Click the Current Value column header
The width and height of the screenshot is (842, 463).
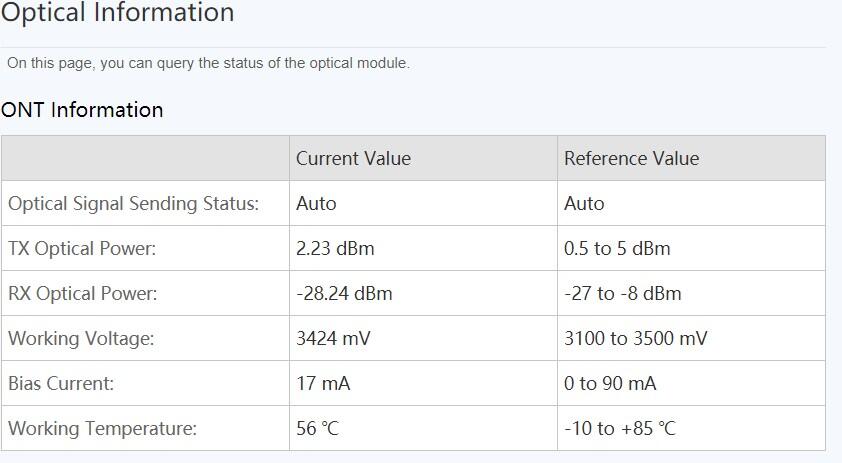[353, 158]
